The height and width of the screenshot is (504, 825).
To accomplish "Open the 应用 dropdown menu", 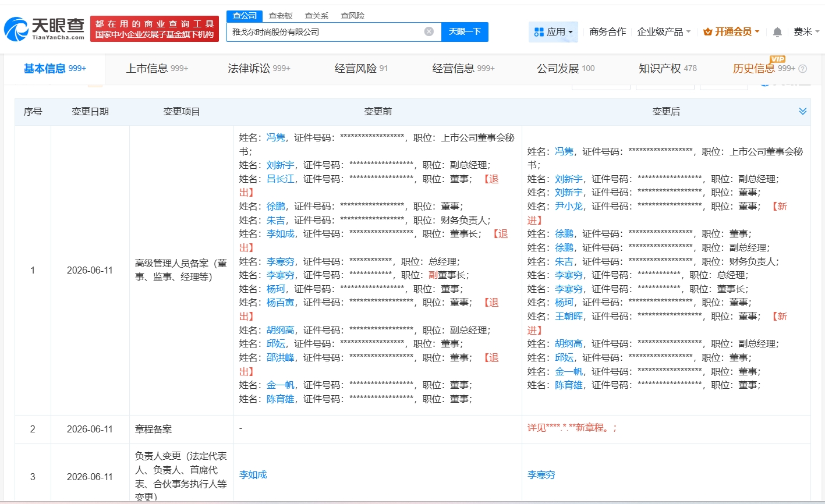I will tap(553, 32).
